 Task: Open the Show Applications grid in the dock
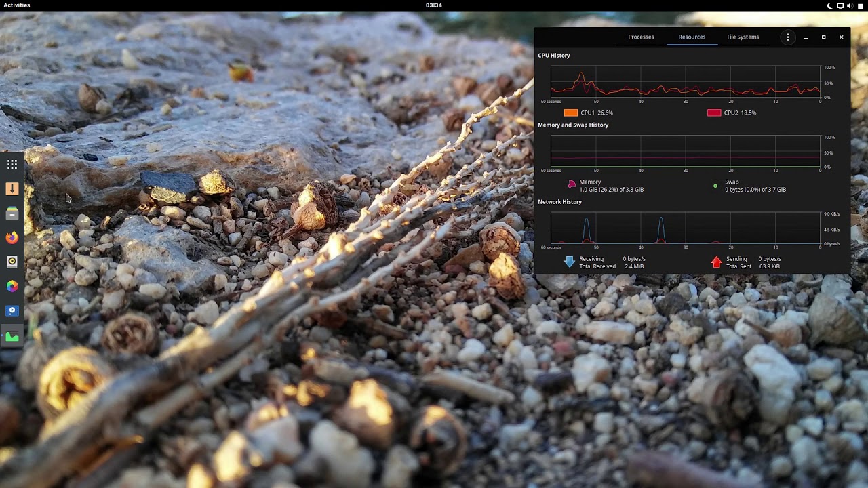tap(12, 165)
